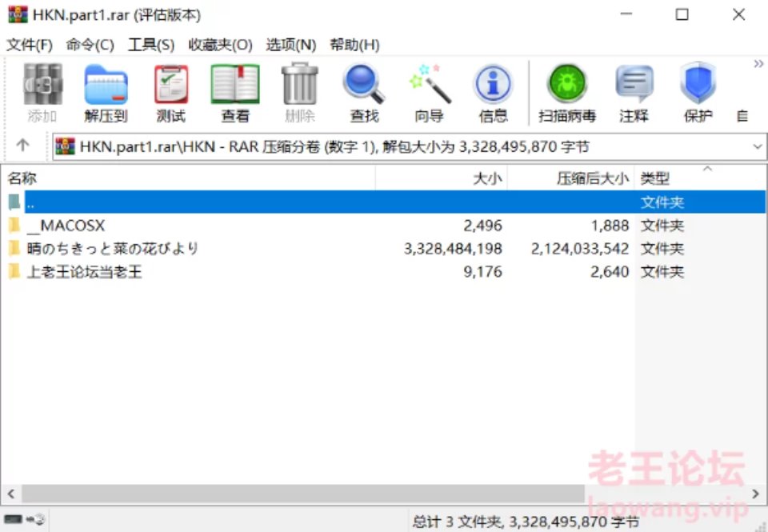Screen dimensions: 768x532
Task: Click the key icon in status bar
Action: 36,519
